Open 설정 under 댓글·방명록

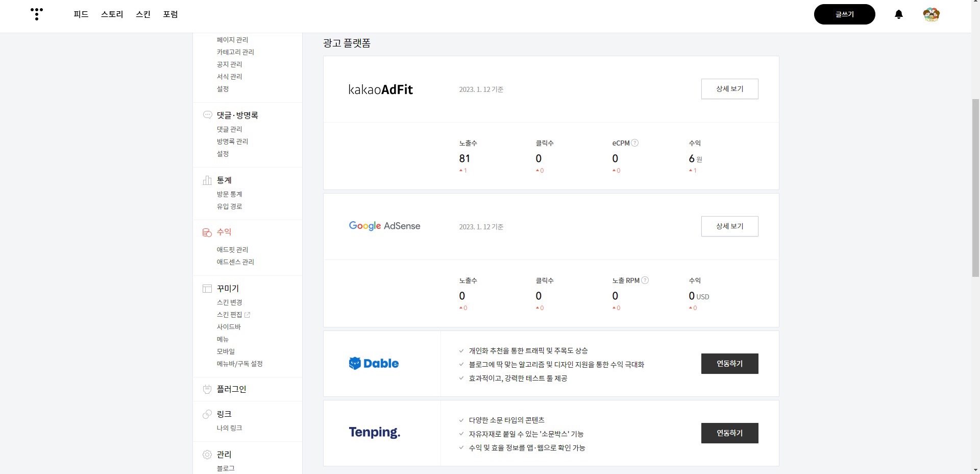(x=223, y=154)
